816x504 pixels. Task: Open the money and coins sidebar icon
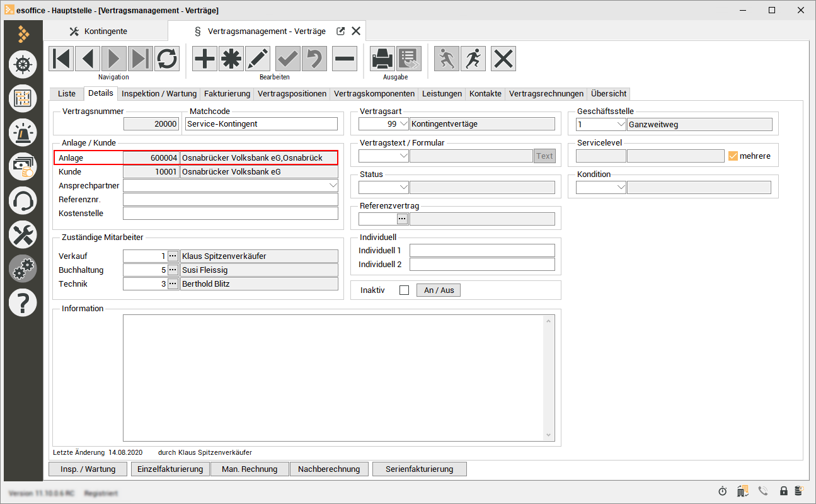pos(23,166)
